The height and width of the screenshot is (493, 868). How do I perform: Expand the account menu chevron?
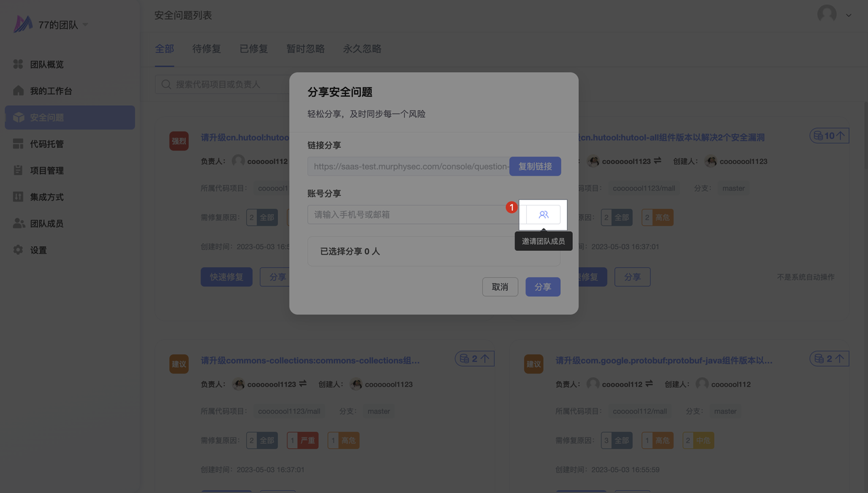pyautogui.click(x=848, y=15)
